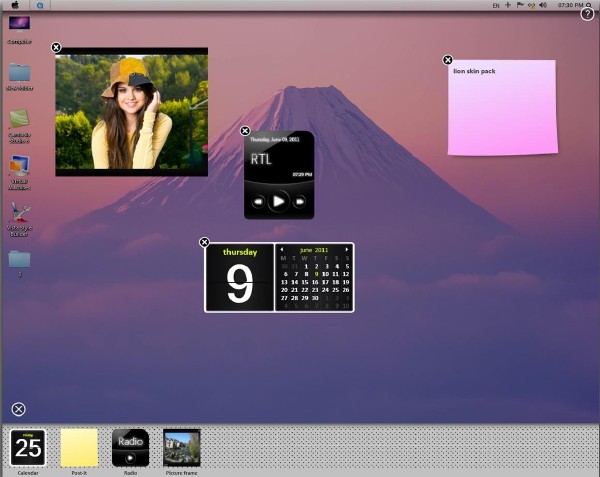
Task: Skip to next station on radio widget
Action: (299, 201)
